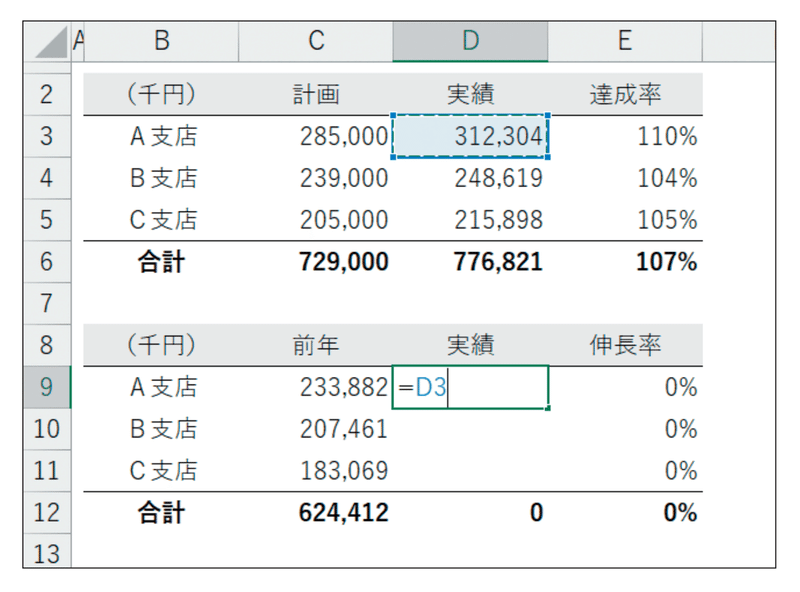Click the 前年 header cell
This screenshot has height=592, width=800.
(x=316, y=346)
